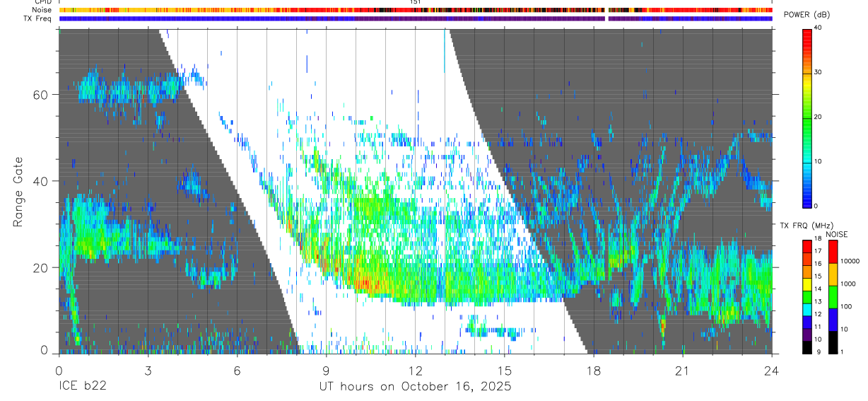Click the 1000 label on the noise legend

tap(849, 283)
